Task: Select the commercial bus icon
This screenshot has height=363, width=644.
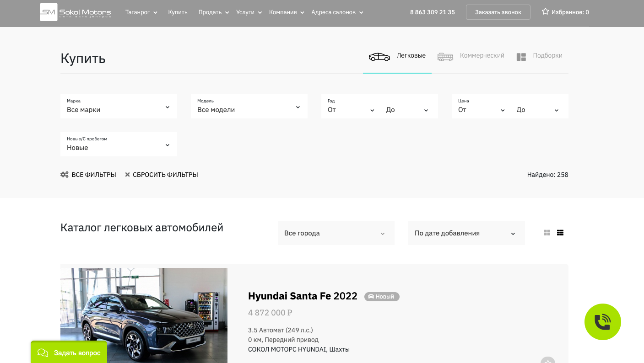Action: (445, 57)
